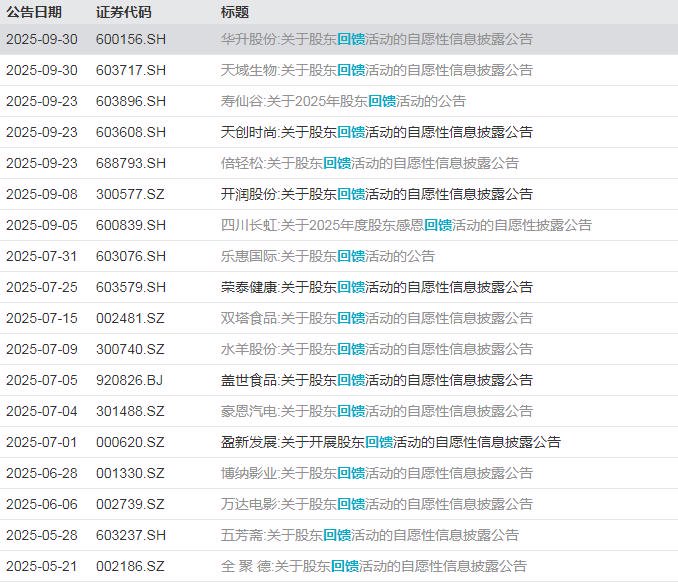Sort by the 证券代码 column header

124,12
